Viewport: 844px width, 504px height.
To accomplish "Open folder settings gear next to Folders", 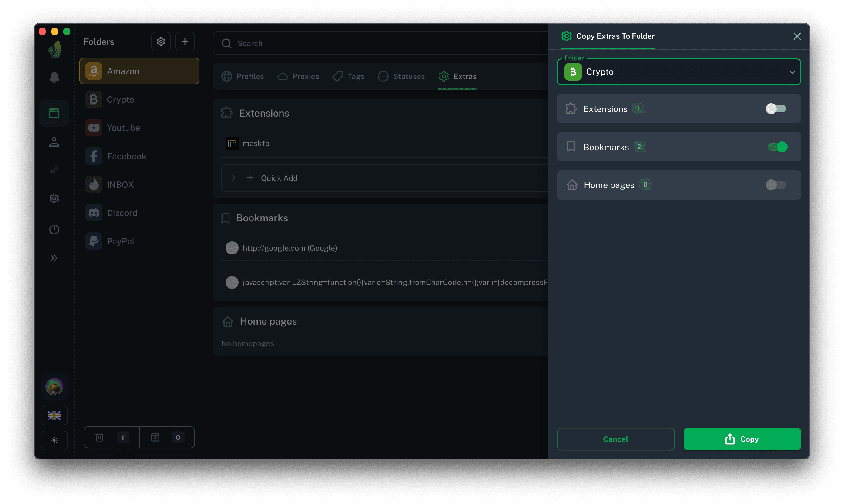I will tap(161, 42).
